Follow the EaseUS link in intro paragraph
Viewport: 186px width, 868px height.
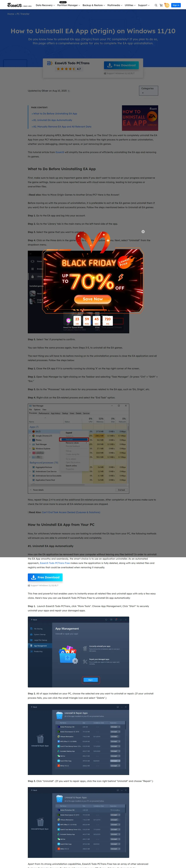(x=60, y=152)
